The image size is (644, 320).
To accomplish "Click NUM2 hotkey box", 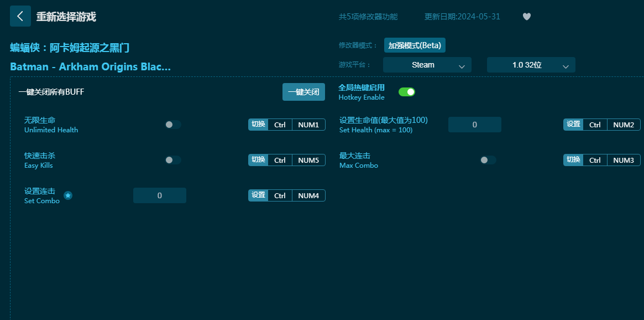I will pos(624,125).
